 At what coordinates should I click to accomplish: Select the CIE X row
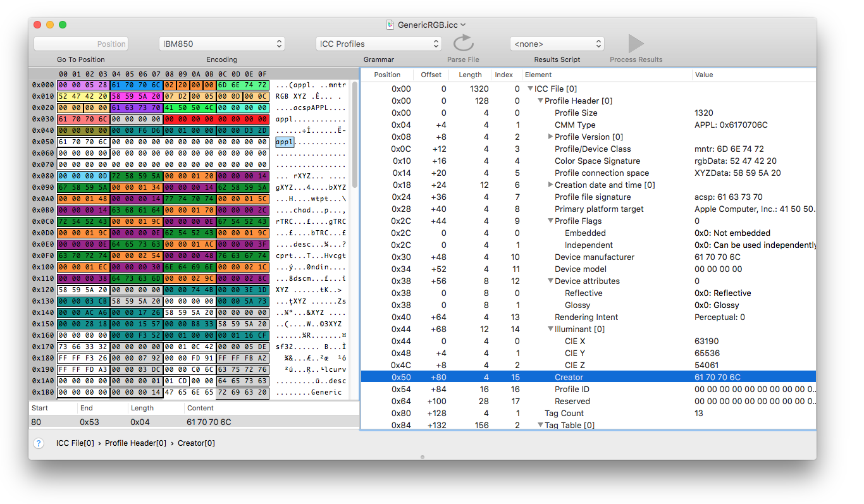[x=588, y=341]
